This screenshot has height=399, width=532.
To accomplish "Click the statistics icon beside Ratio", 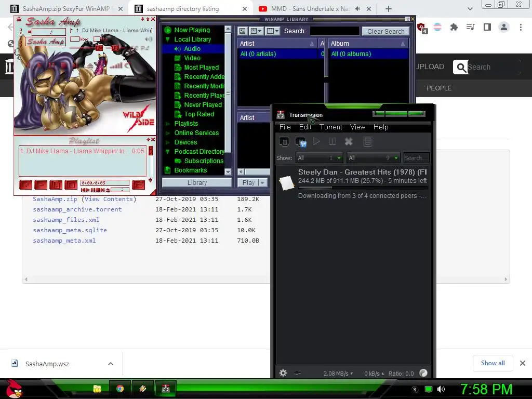I will tap(423, 373).
